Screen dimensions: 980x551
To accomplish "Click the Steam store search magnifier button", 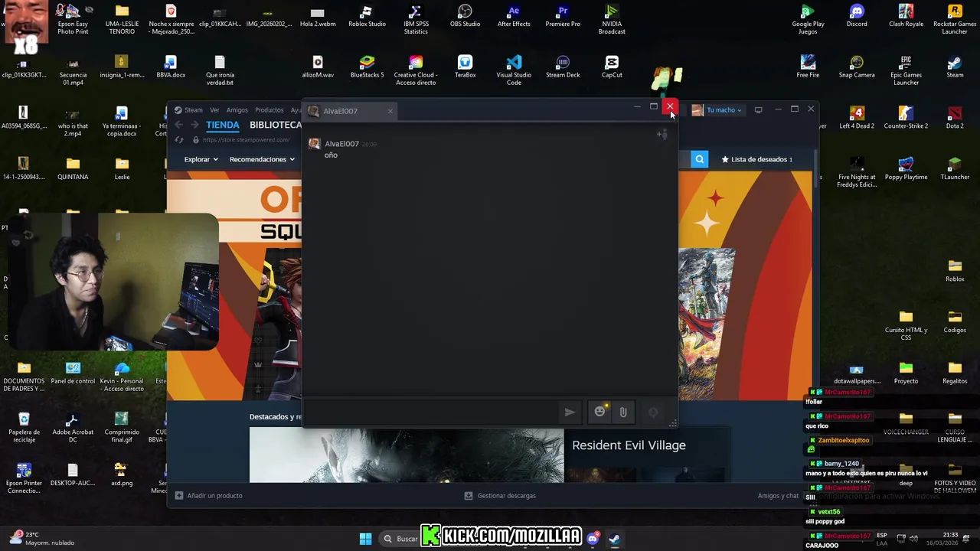I will [x=700, y=159].
